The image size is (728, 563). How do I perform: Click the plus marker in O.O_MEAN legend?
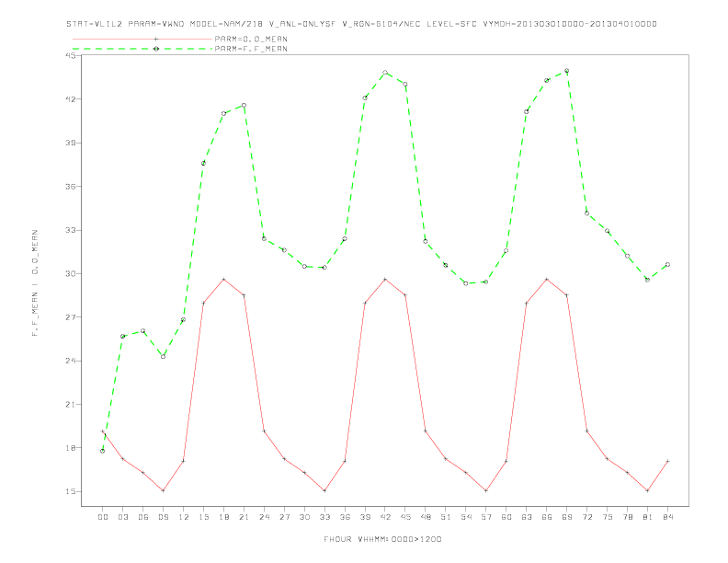156,39
